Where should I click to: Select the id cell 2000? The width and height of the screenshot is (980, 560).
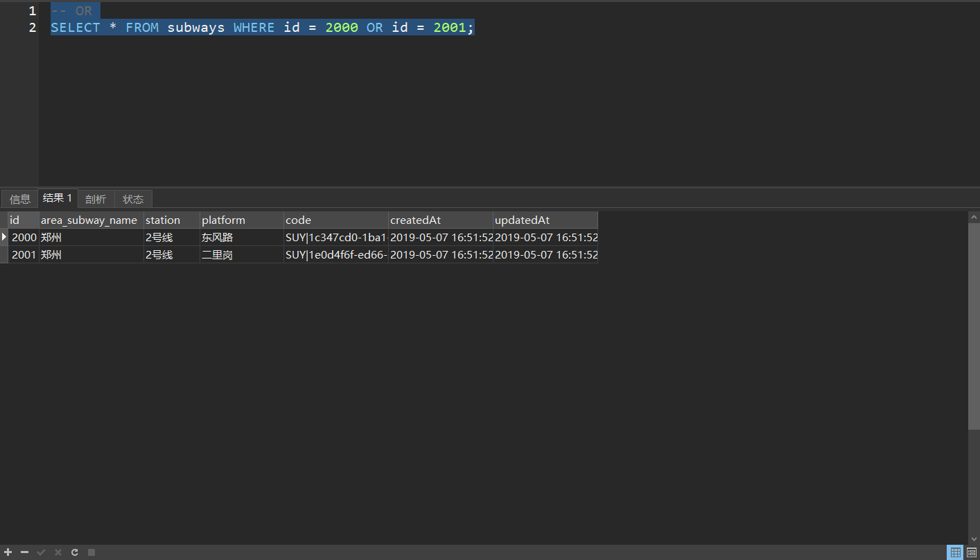tap(24, 237)
